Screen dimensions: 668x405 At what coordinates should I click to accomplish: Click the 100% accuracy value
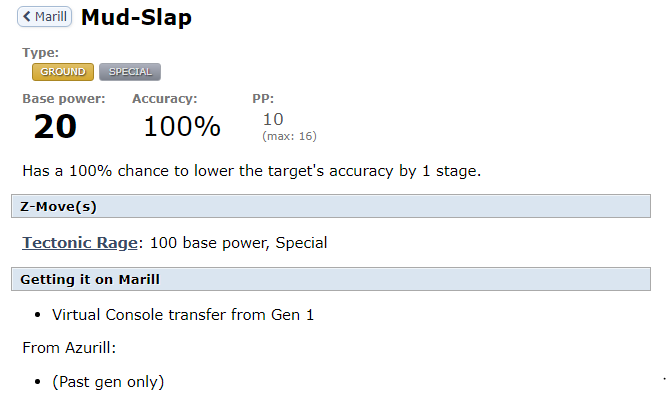click(x=182, y=127)
